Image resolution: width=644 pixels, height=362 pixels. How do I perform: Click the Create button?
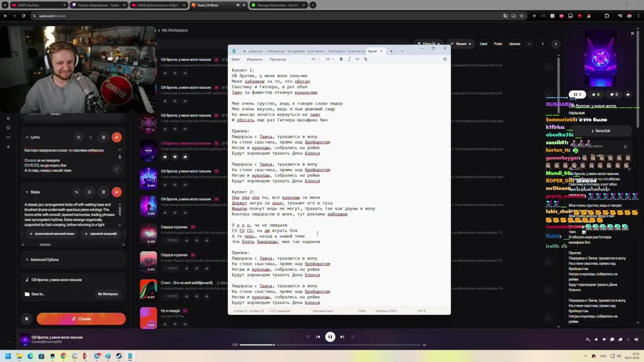tap(81, 319)
